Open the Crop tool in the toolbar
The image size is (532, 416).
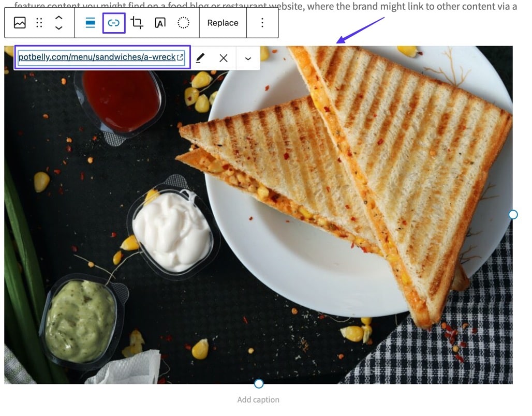pos(137,22)
